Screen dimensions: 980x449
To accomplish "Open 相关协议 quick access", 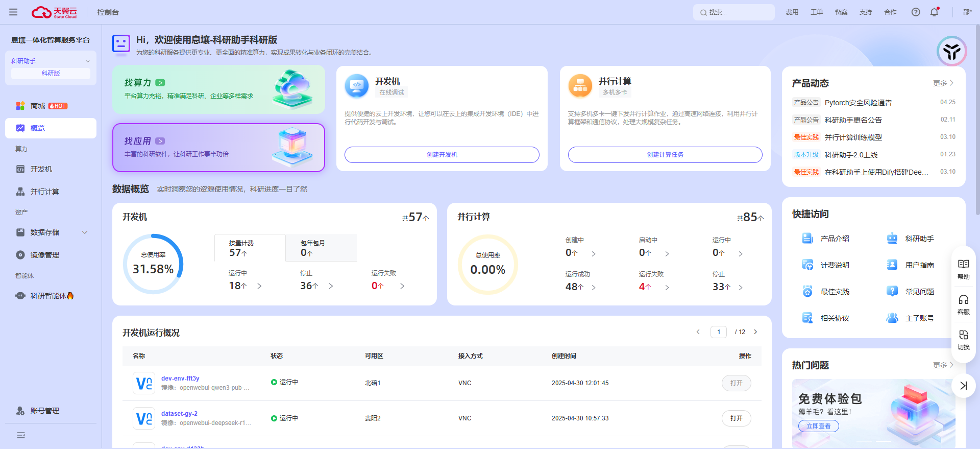I will (x=826, y=318).
